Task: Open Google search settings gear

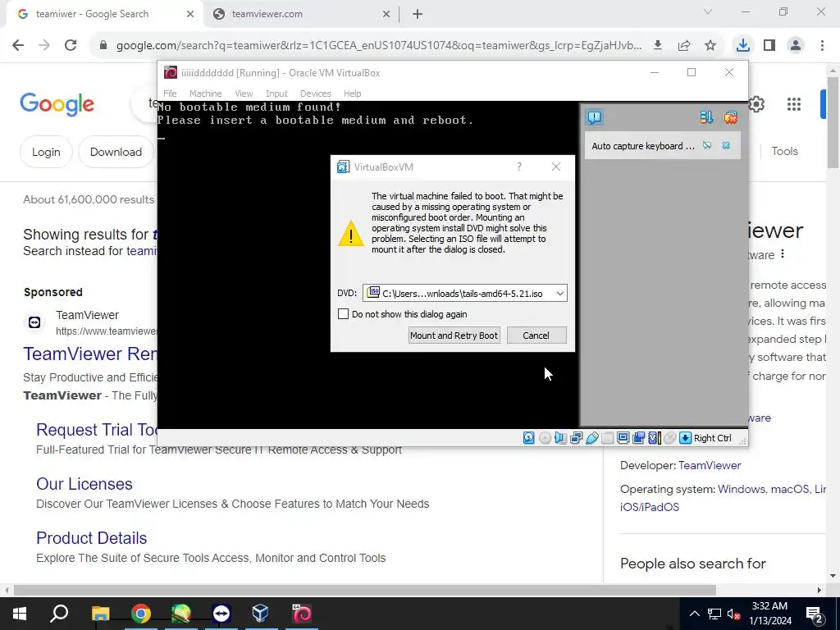Action: coord(756,104)
